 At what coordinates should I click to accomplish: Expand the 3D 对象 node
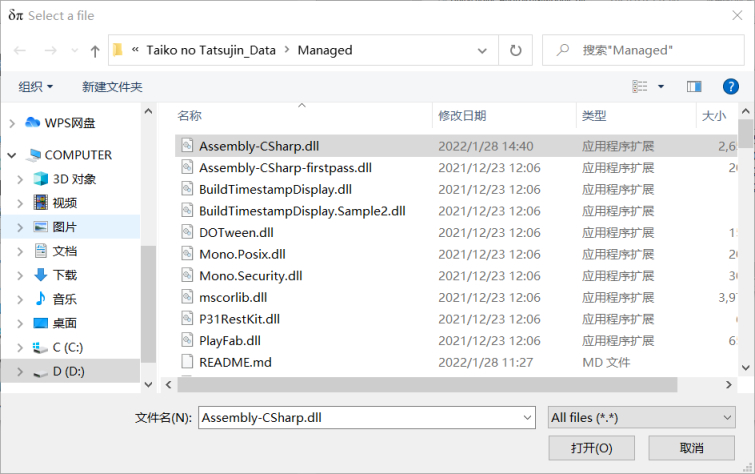coord(20,179)
